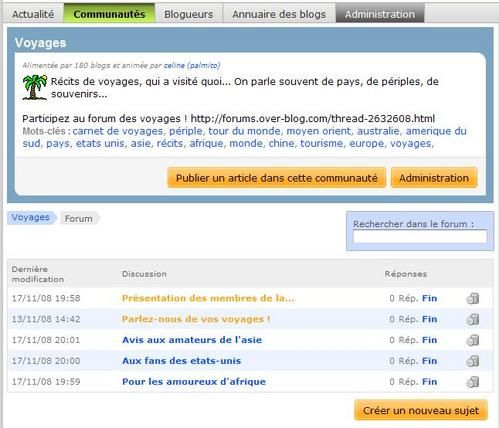Click the icon beside Avis aux amateurs de l'asie
Screen dimensions: 499x428
click(473, 340)
